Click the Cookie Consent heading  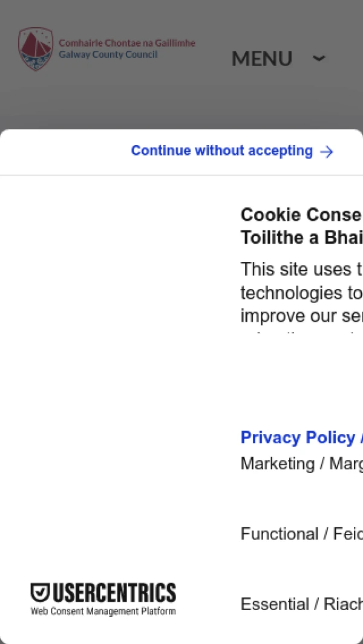click(301, 215)
